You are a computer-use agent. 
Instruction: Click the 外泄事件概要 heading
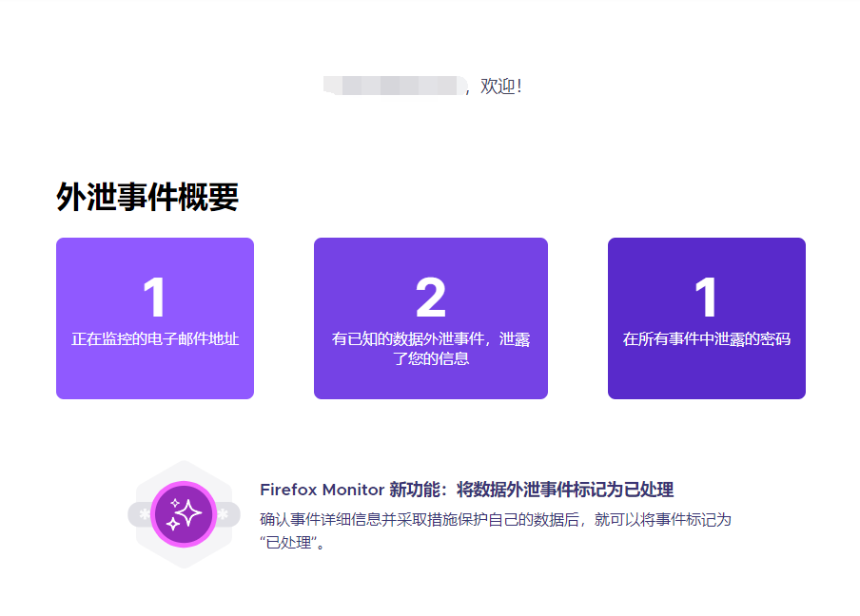pyautogui.click(x=147, y=197)
